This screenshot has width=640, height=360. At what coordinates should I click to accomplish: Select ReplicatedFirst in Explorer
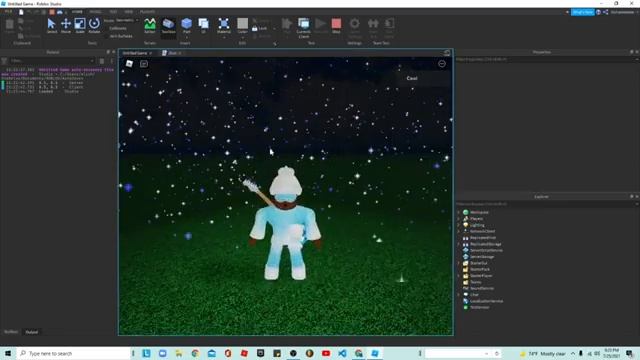[x=483, y=238]
